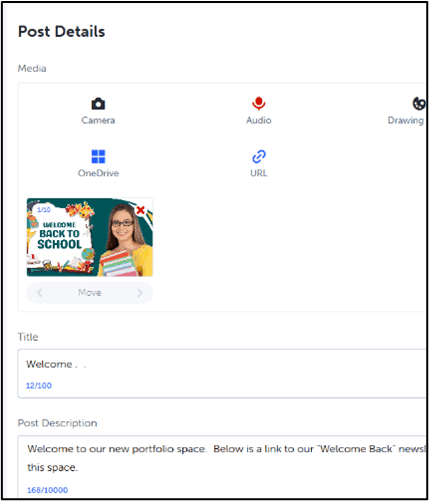Click the 12/100 title character counter
This screenshot has width=429, height=501.
[x=39, y=386]
